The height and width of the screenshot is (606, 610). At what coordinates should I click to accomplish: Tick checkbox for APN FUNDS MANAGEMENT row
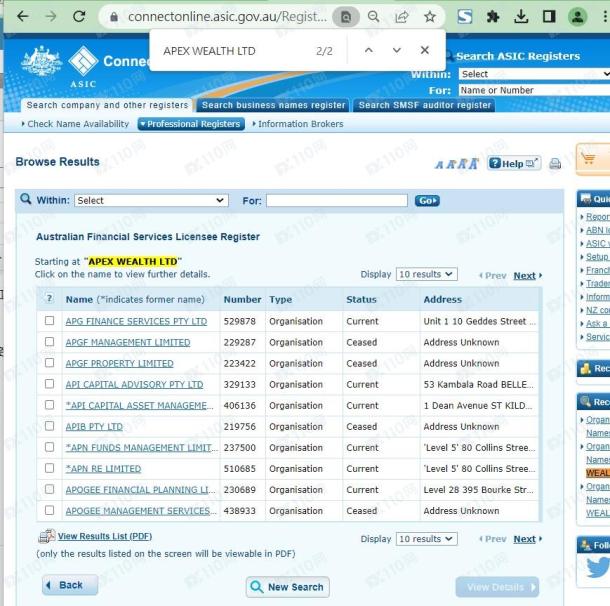pos(49,447)
